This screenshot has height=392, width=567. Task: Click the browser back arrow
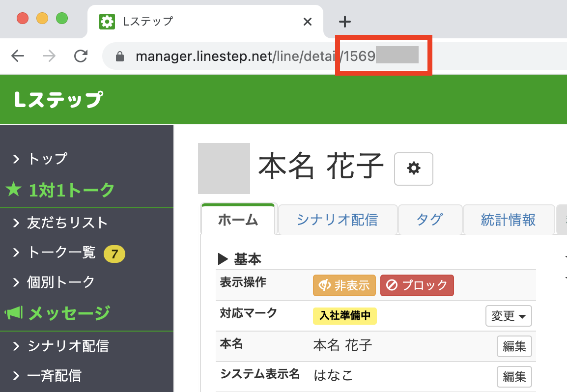click(18, 56)
